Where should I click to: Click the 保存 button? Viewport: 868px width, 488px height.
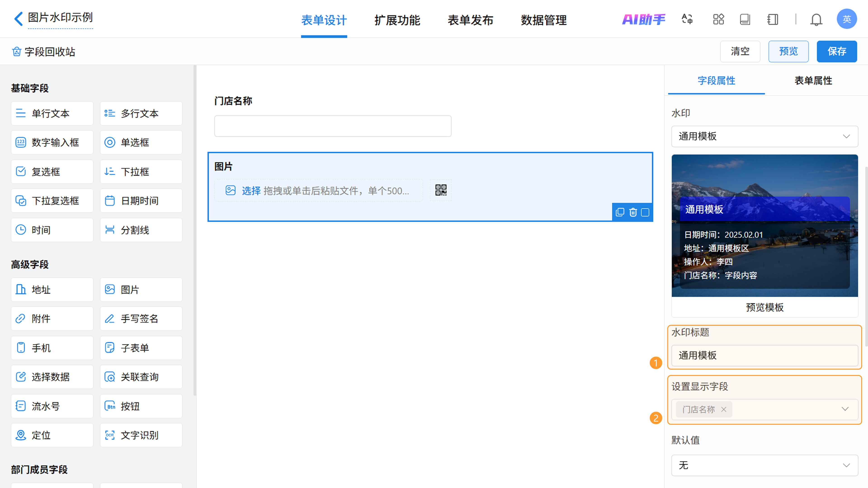click(836, 52)
